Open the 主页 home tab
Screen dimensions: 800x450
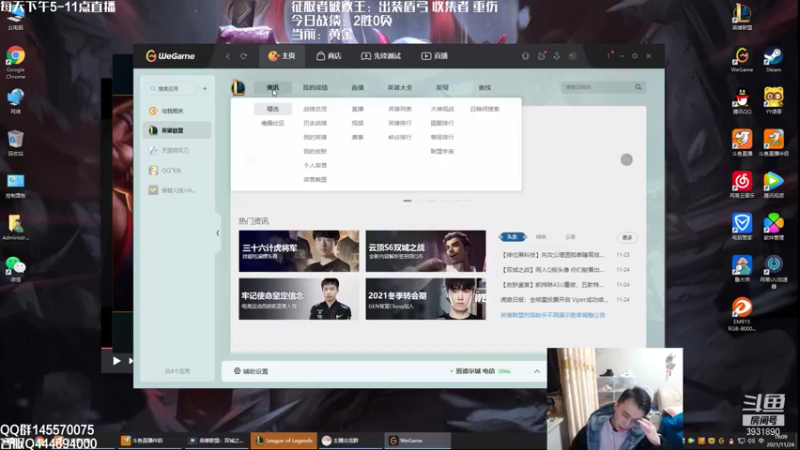[282, 56]
